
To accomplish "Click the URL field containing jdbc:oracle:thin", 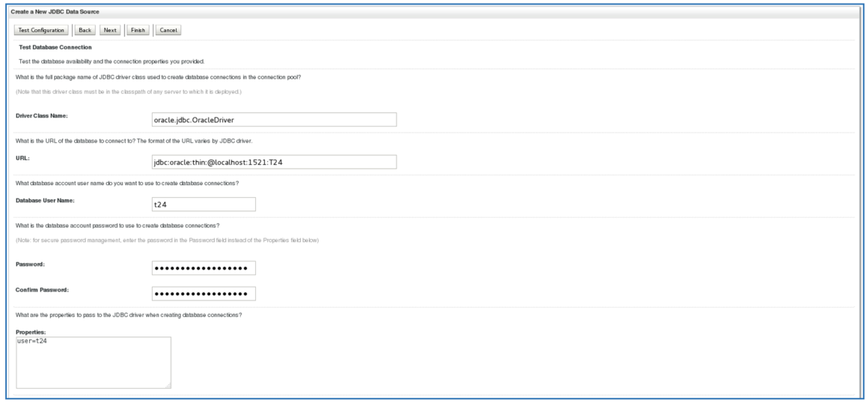I will pyautogui.click(x=273, y=163).
